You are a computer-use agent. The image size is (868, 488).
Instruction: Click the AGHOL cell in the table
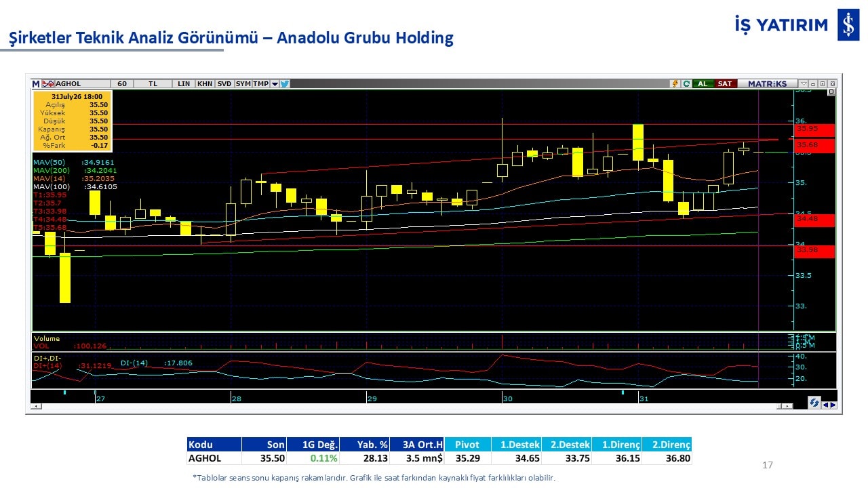point(214,458)
